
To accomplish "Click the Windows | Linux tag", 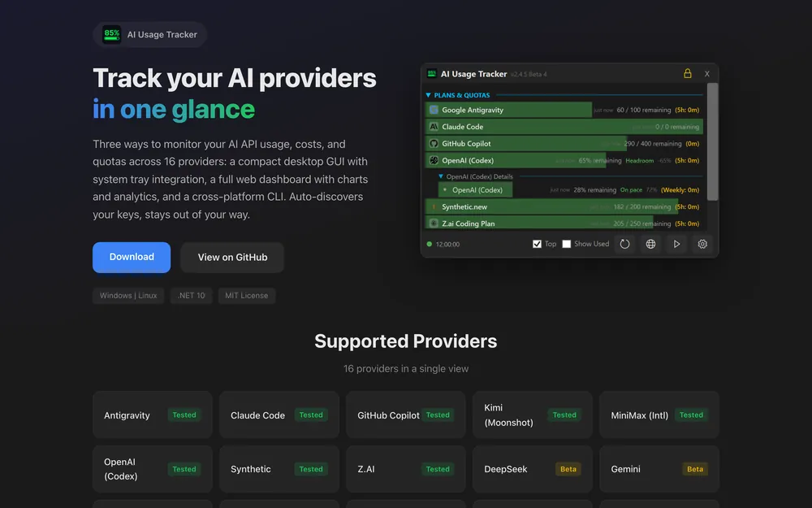I will (x=128, y=296).
